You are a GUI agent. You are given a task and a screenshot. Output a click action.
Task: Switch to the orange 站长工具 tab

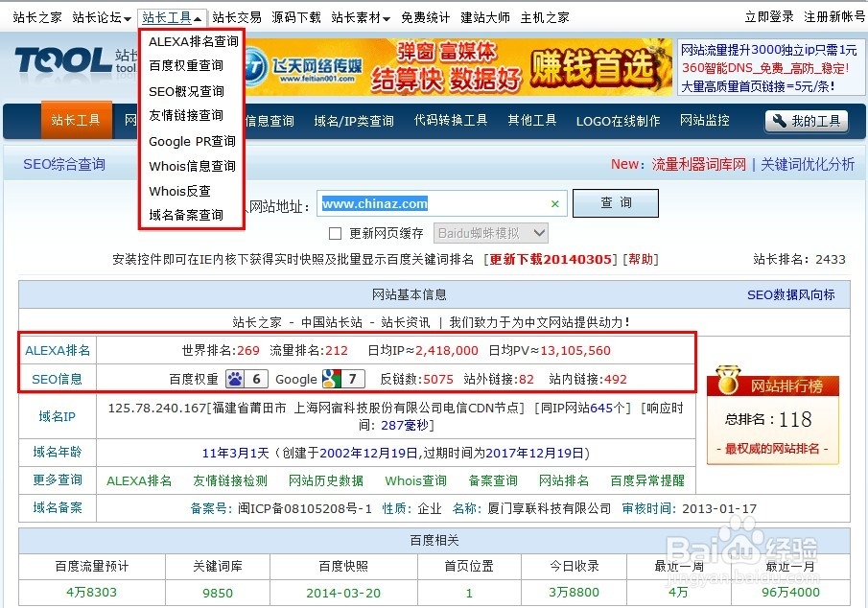click(77, 120)
